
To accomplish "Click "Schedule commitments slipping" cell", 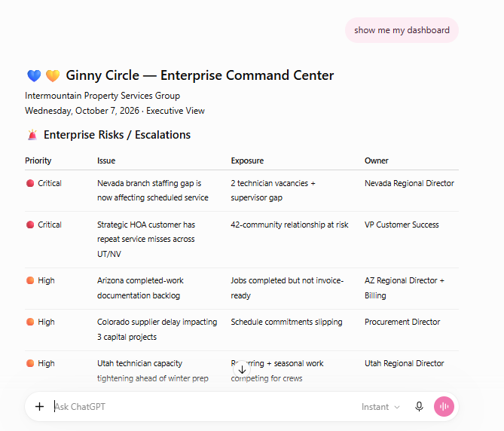I will tap(287, 322).
